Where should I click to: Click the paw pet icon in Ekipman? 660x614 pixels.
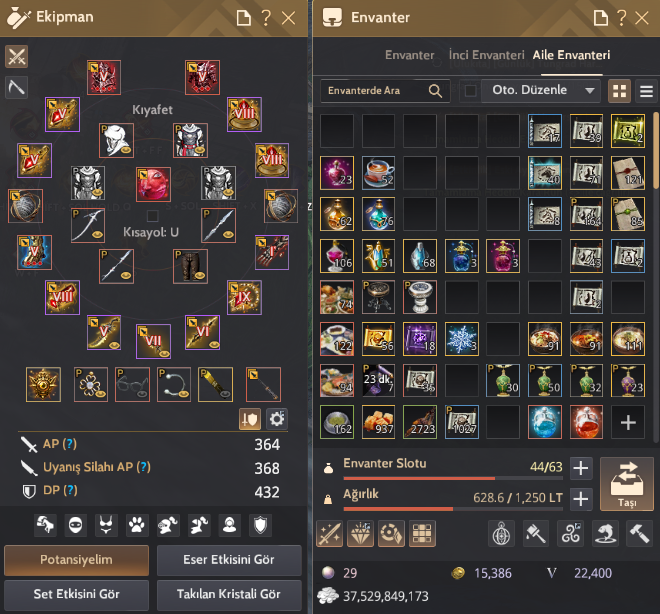click(137, 525)
